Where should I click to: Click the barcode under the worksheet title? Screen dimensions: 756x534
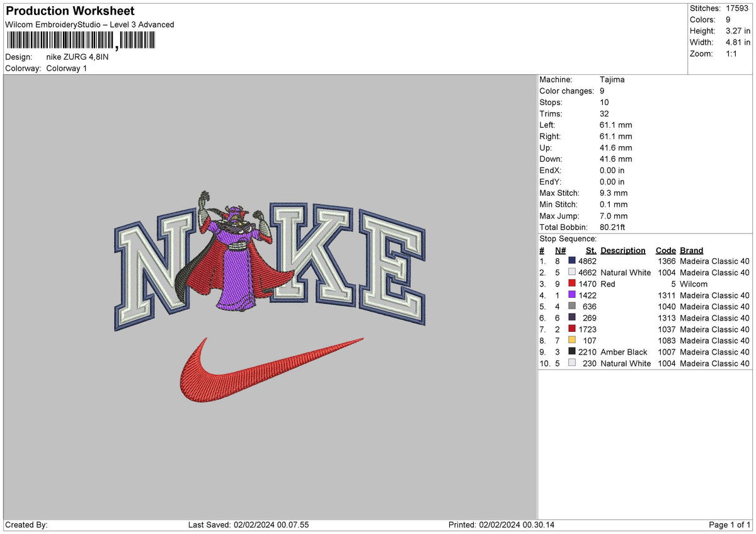coord(81,41)
